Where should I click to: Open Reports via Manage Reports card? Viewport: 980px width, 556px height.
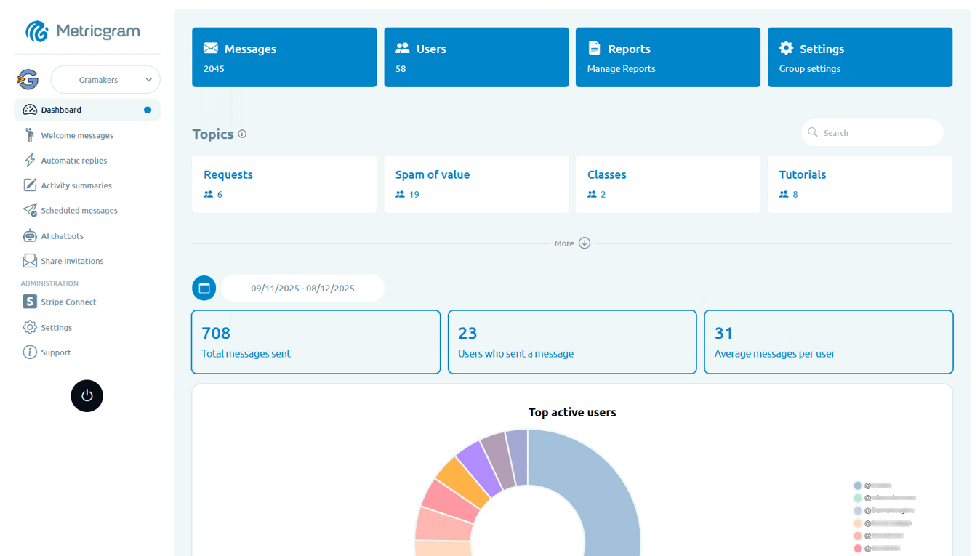[x=667, y=57]
